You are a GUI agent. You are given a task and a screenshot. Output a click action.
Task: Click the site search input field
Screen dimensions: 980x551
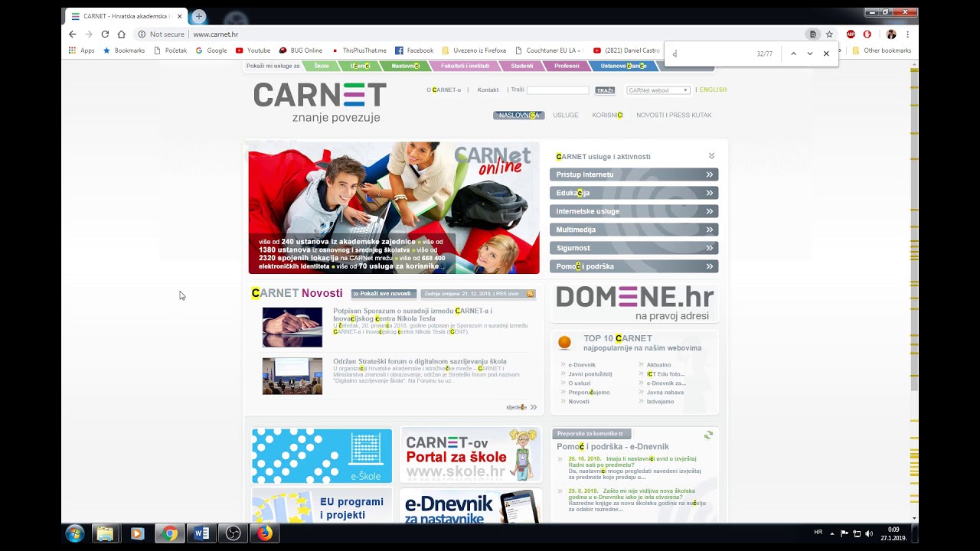coord(557,90)
